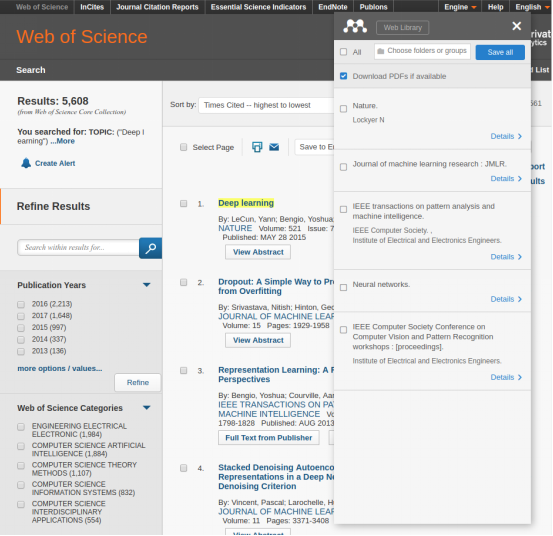Open the English language dropdown
Viewport: 553px width, 536px height.
532,7
